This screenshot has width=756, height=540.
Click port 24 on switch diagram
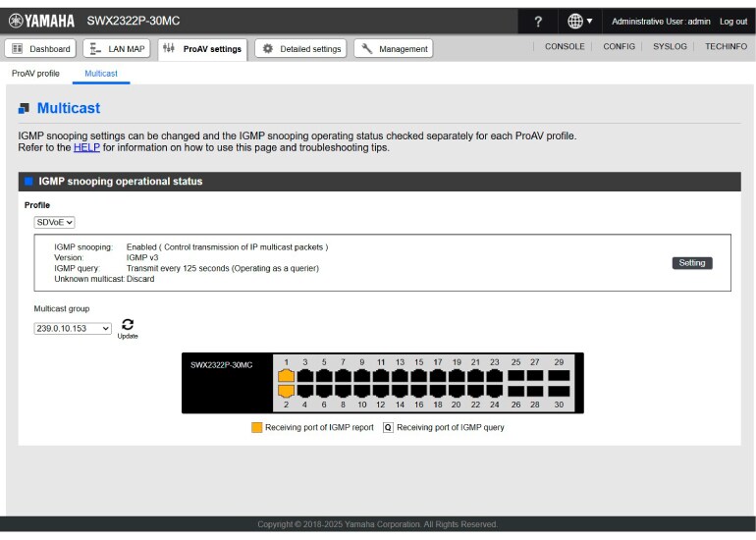pyautogui.click(x=494, y=391)
